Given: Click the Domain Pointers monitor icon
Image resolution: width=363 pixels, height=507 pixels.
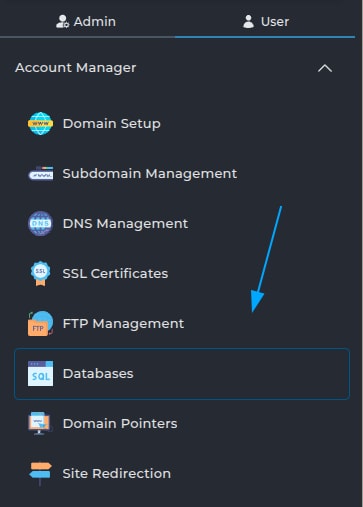Looking at the screenshot, I should click(40, 423).
